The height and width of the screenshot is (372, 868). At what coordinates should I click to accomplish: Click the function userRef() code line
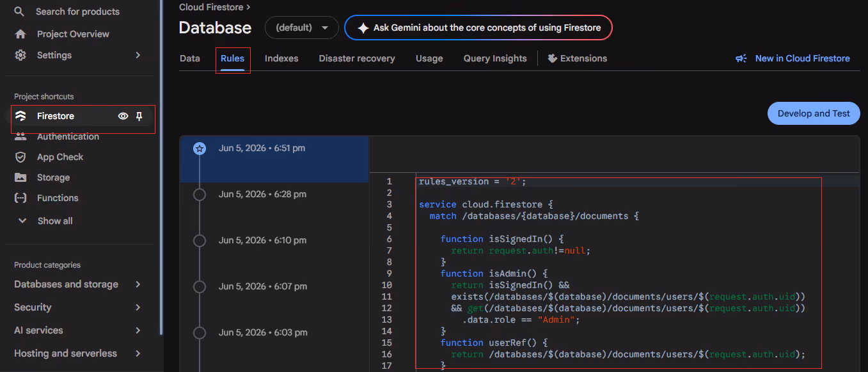494,343
